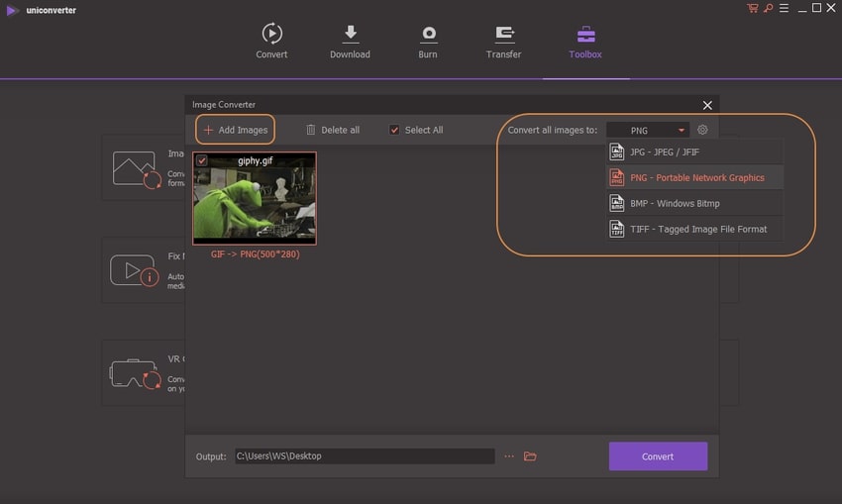
Task: Open conversion settings gear icon
Action: [x=702, y=130]
